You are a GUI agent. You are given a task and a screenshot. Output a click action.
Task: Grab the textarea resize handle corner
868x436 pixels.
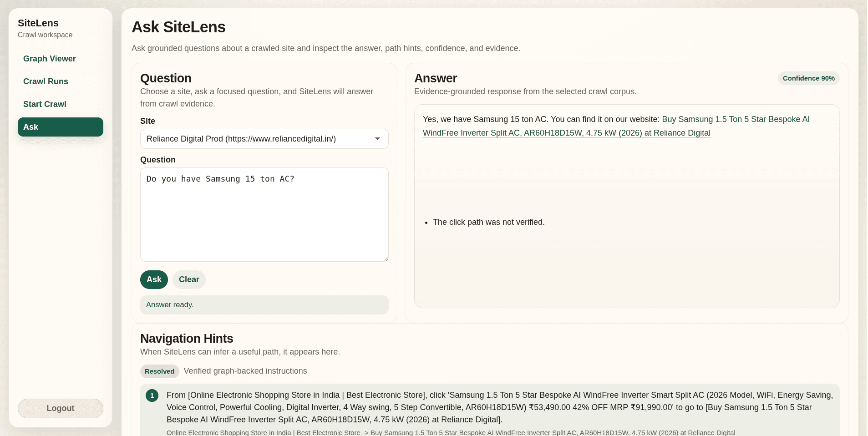pos(386,259)
